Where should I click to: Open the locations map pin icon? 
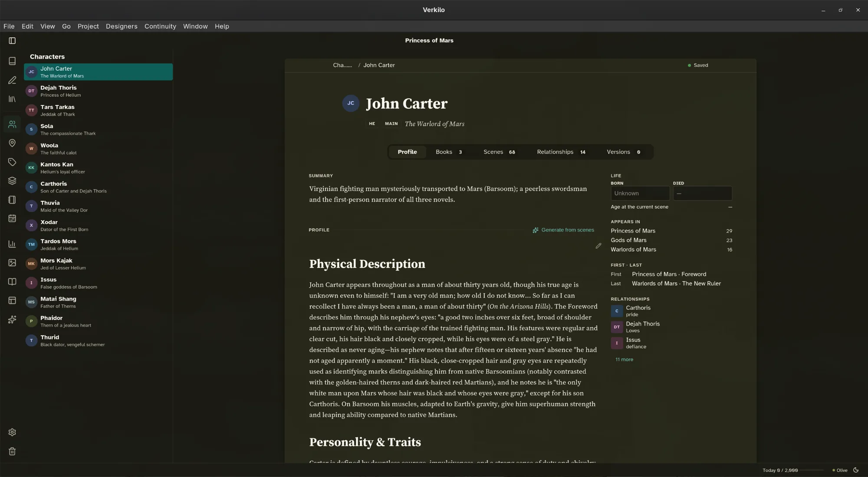point(12,143)
